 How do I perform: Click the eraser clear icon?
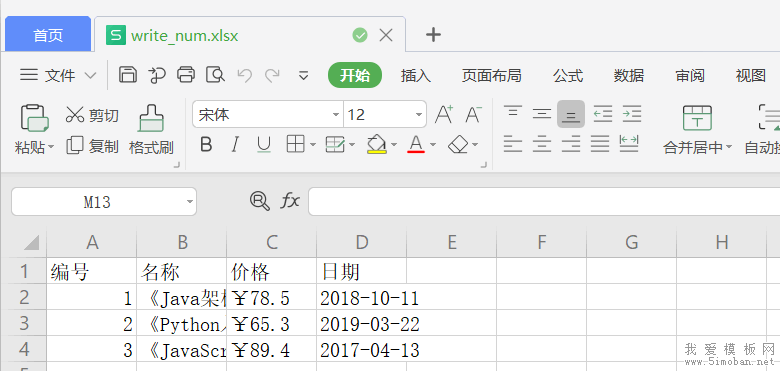(x=458, y=144)
